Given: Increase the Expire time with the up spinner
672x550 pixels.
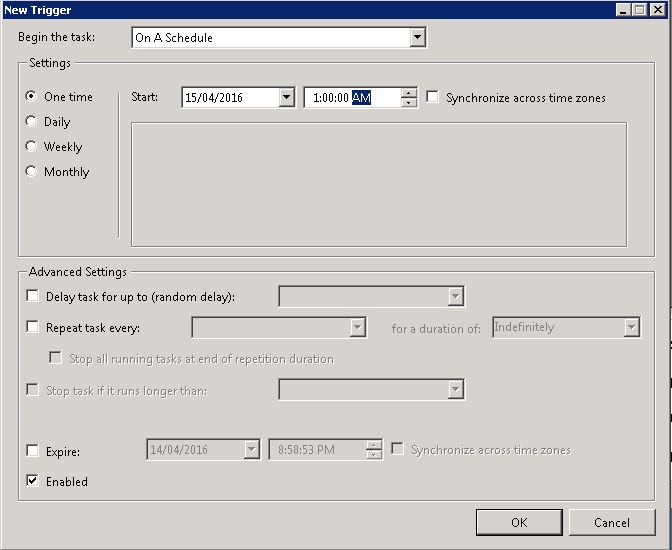Looking at the screenshot, I should [x=374, y=445].
